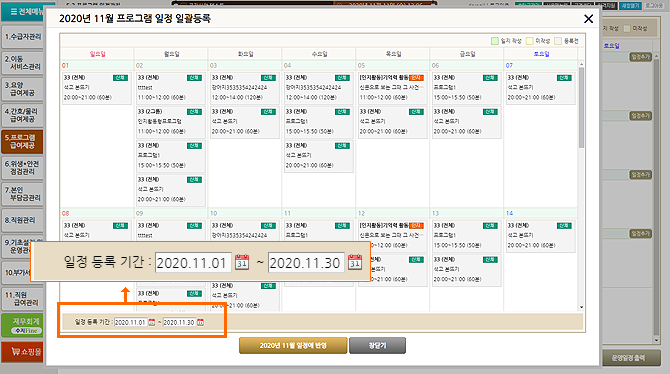This screenshot has height=374, width=670.
Task: Close the 프로그램 일정 일괄등록 dialog with the X
Action: click(588, 19)
